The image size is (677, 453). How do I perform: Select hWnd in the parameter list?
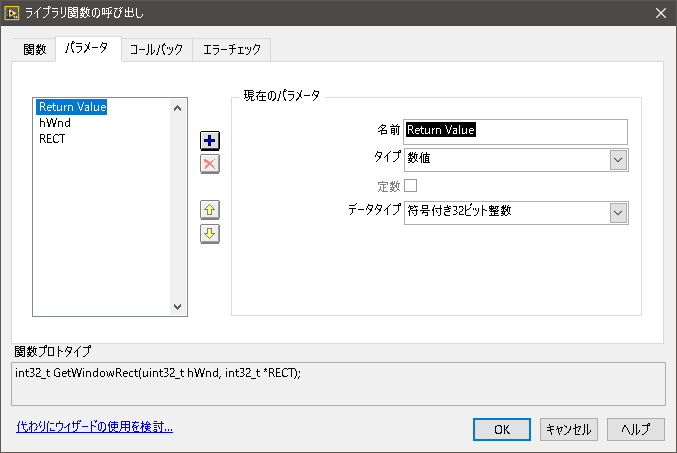click(55, 123)
